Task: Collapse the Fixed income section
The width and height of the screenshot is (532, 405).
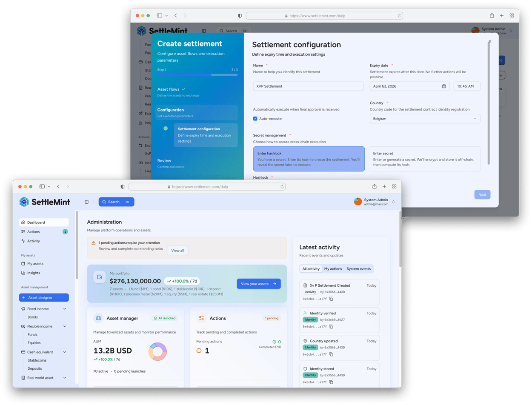Action: coord(65,309)
